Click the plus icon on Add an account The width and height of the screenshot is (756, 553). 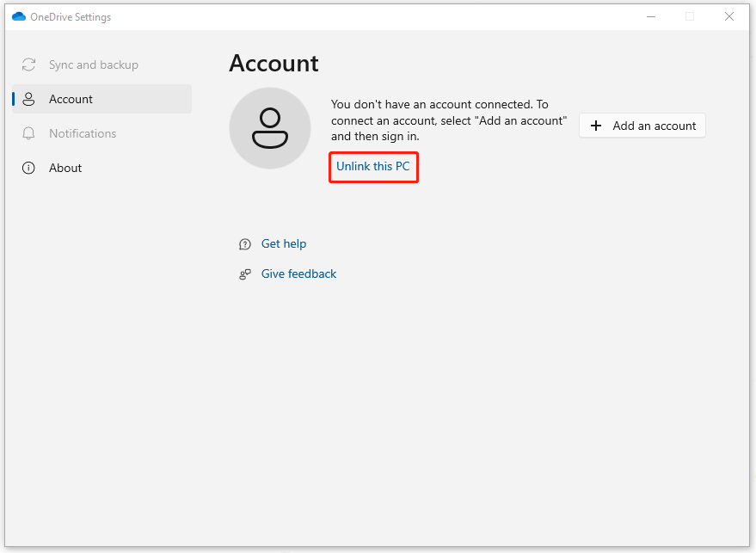(x=596, y=126)
